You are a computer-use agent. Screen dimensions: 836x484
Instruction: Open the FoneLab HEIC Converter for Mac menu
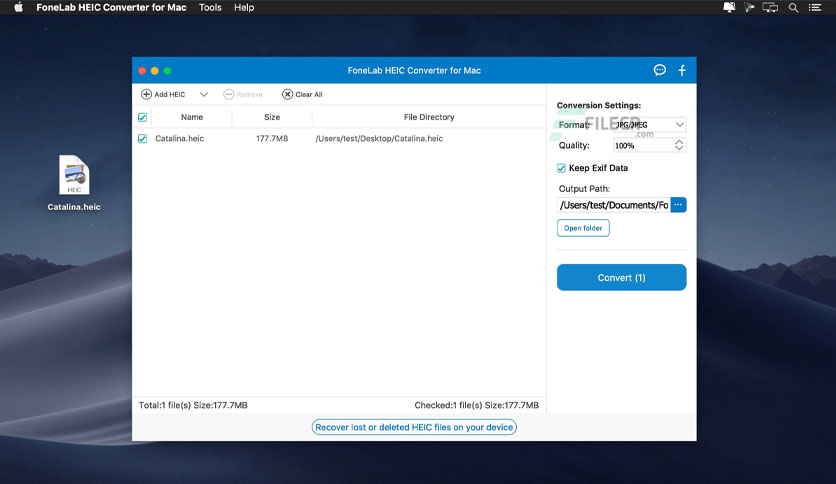coord(111,7)
